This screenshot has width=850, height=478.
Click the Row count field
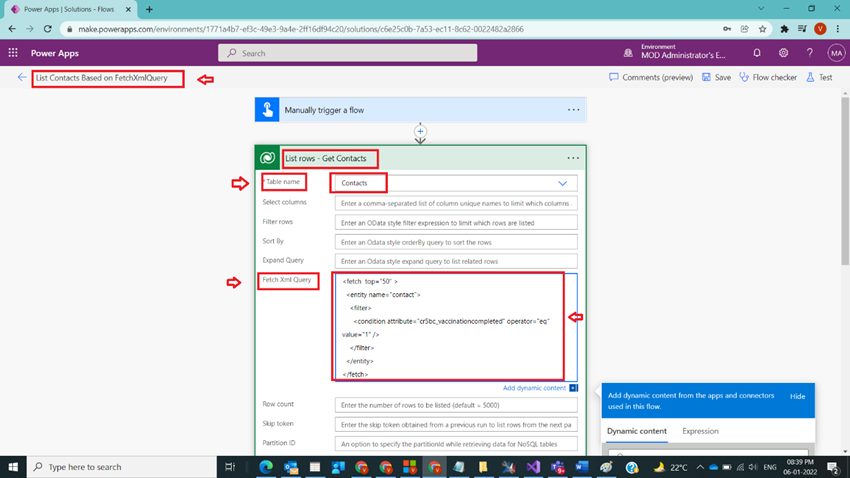tap(456, 405)
